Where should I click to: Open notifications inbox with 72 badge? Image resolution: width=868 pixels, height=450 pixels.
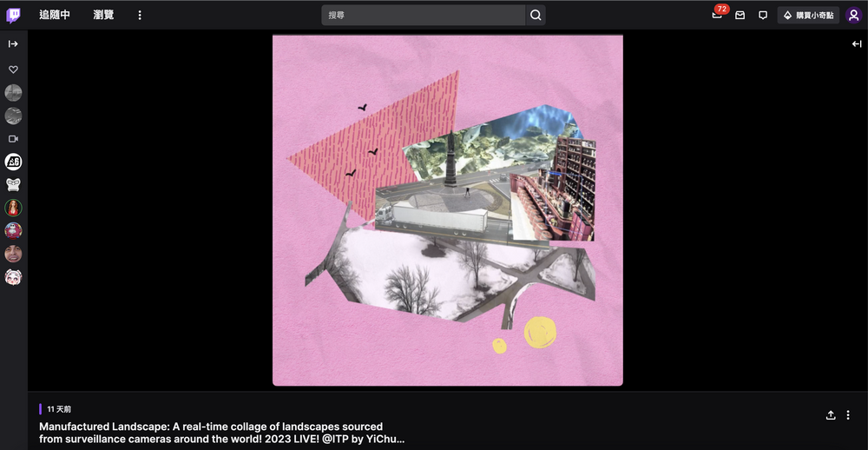[x=718, y=15]
